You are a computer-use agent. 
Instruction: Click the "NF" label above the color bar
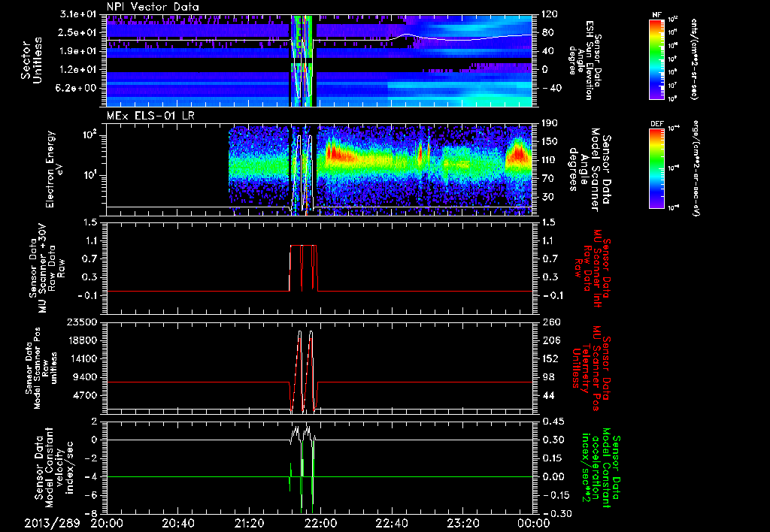[657, 15]
